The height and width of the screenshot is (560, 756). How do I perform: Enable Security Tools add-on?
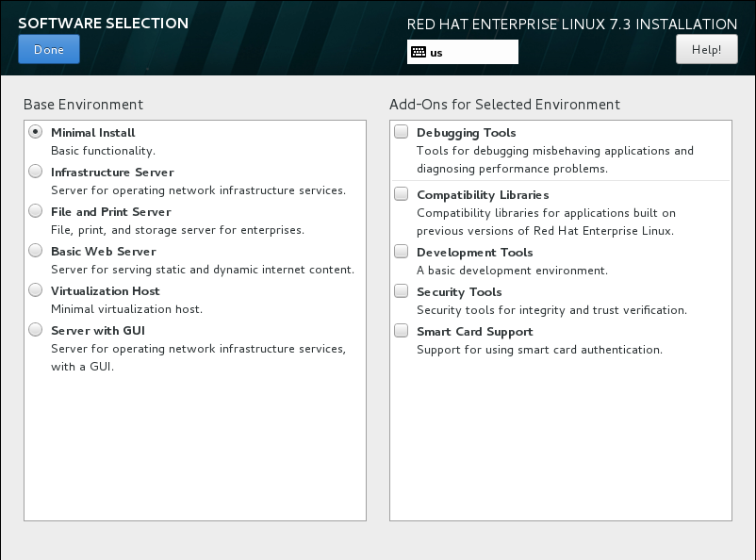click(x=402, y=291)
